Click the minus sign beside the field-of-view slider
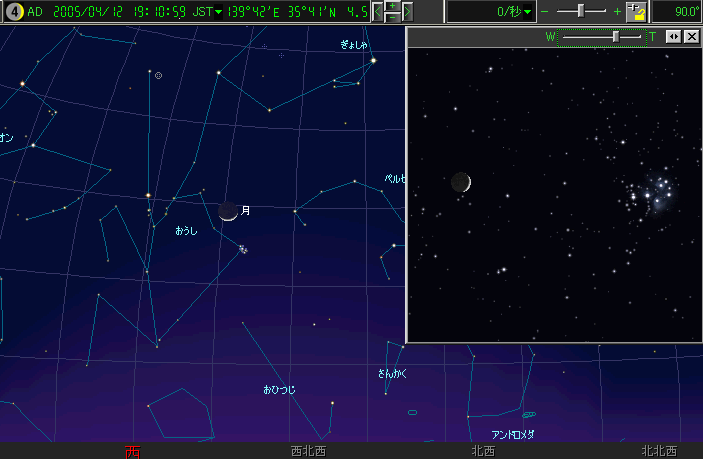The image size is (703, 459). coord(545,12)
